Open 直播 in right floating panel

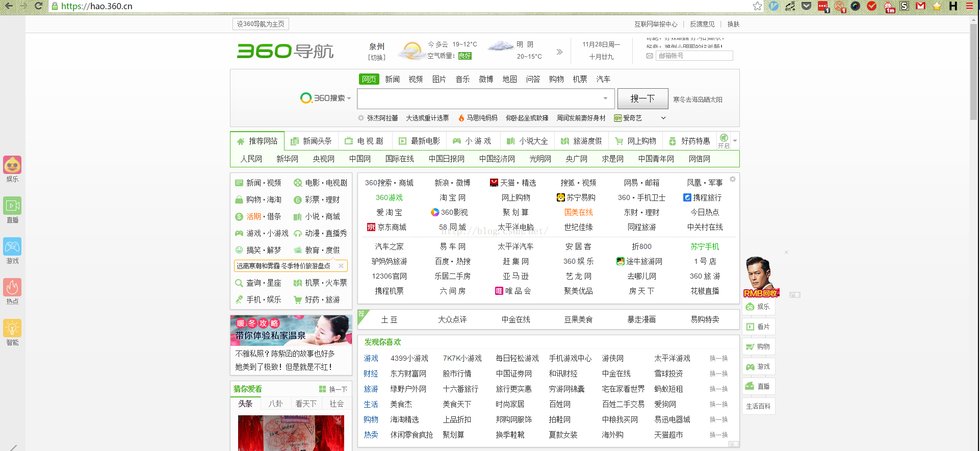pos(758,386)
